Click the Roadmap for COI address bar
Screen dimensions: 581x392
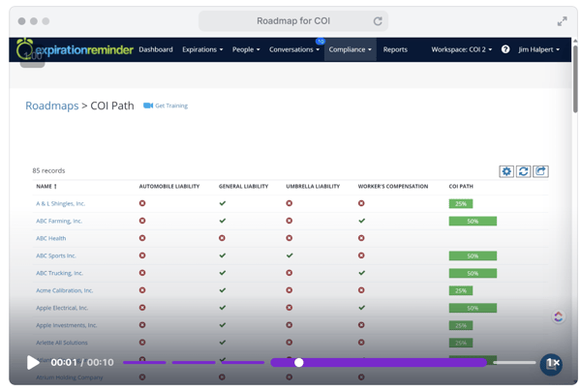click(x=293, y=21)
